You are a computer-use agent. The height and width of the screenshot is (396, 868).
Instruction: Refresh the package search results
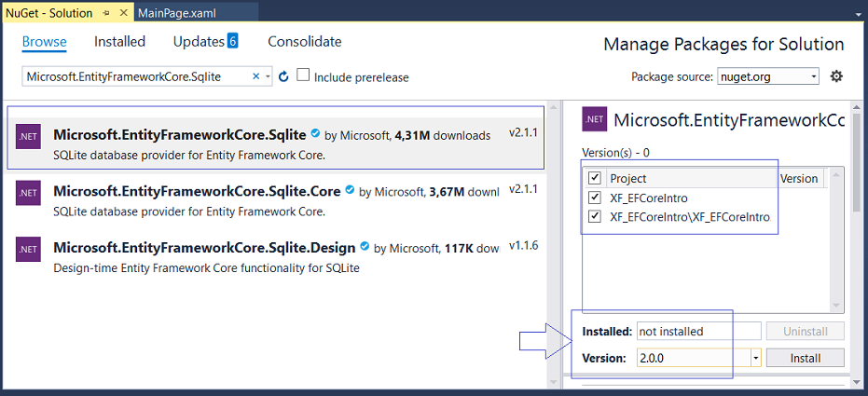pos(283,77)
